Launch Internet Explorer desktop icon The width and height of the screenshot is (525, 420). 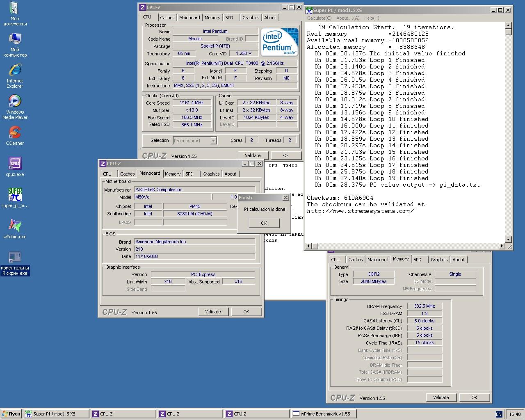coord(15,76)
